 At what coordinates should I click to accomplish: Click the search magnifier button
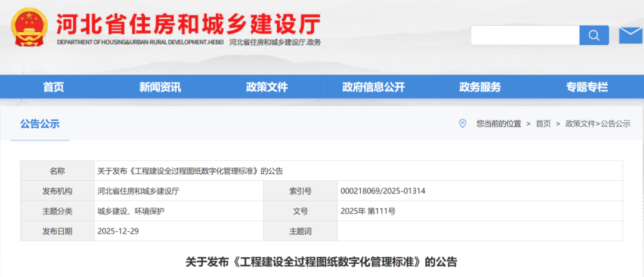point(594,35)
